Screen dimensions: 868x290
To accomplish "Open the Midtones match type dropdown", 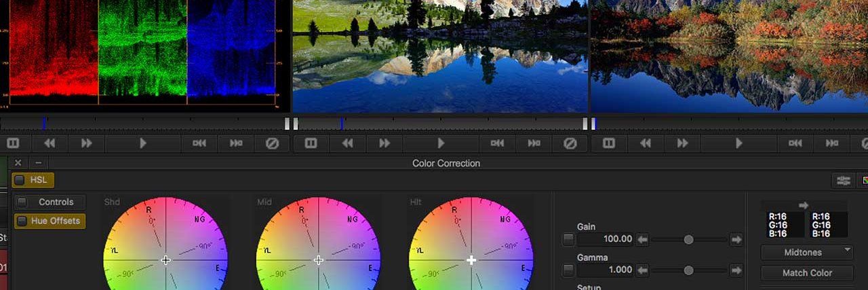I will click(807, 253).
